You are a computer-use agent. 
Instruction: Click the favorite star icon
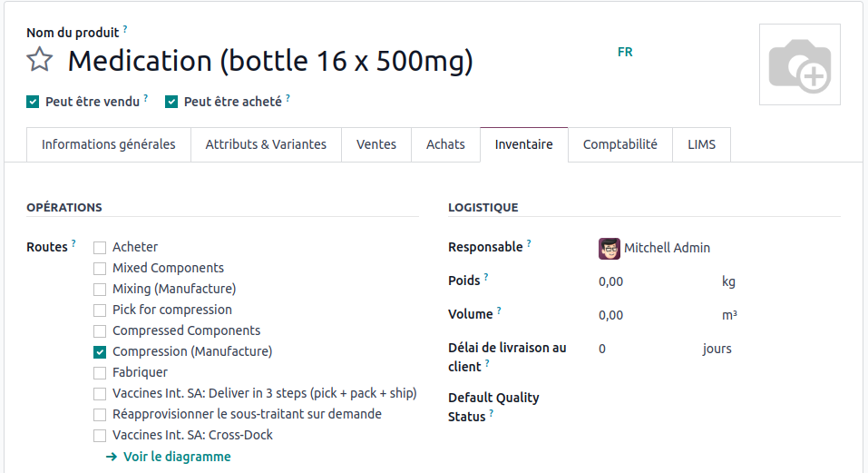pyautogui.click(x=39, y=61)
